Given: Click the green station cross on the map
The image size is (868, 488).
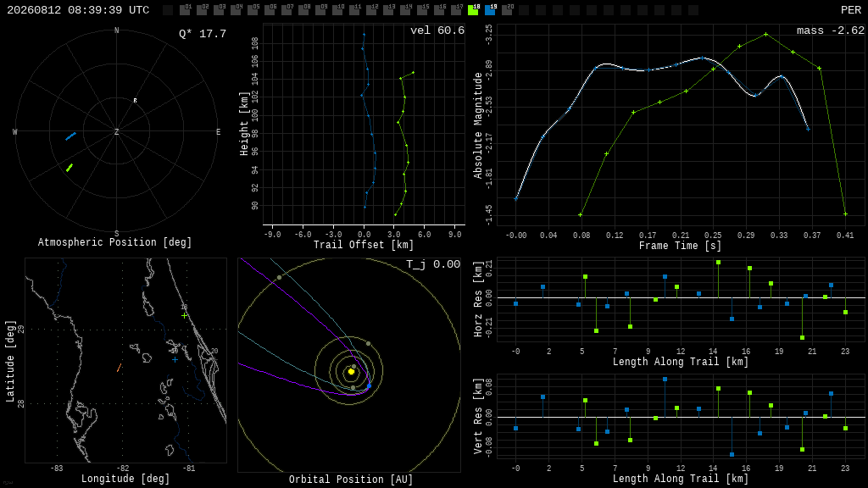Looking at the screenshot, I should pos(184,316).
